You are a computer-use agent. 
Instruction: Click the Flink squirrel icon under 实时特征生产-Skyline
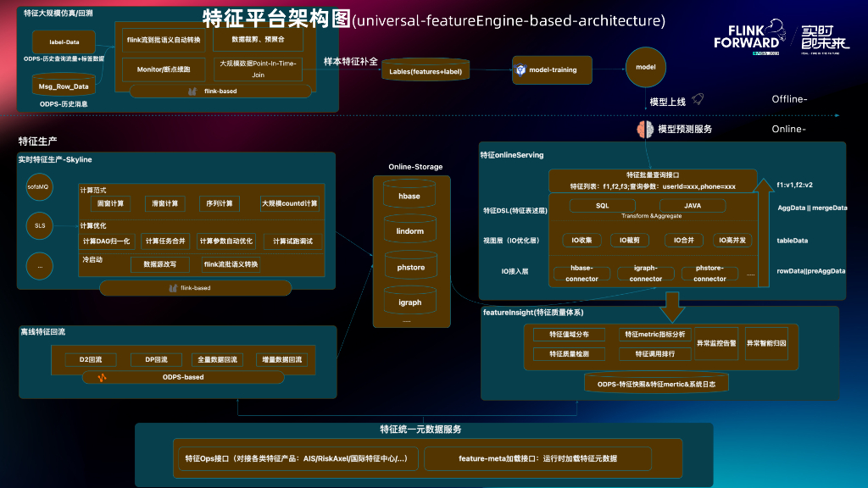pyautogui.click(x=173, y=288)
